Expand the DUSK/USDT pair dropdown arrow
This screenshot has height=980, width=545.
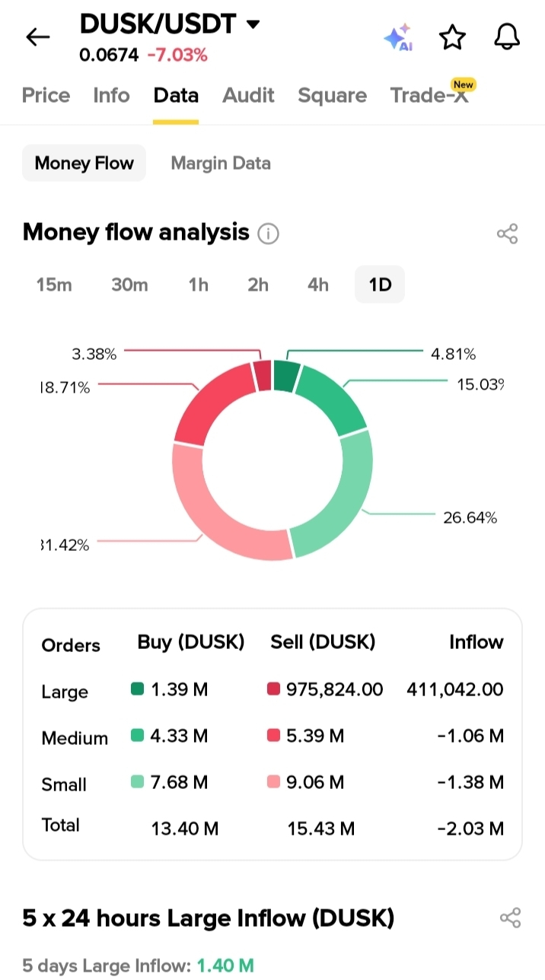pos(253,24)
